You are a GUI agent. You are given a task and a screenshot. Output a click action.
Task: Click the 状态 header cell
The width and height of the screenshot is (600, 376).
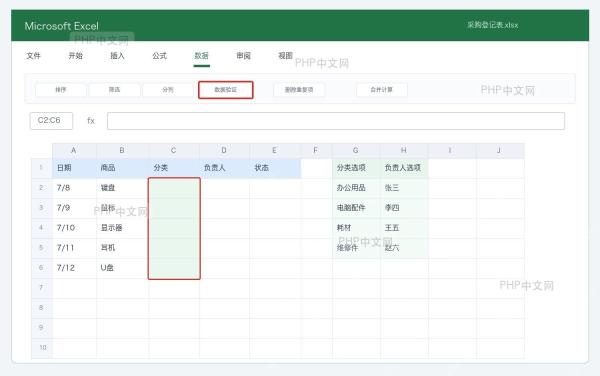pos(275,168)
